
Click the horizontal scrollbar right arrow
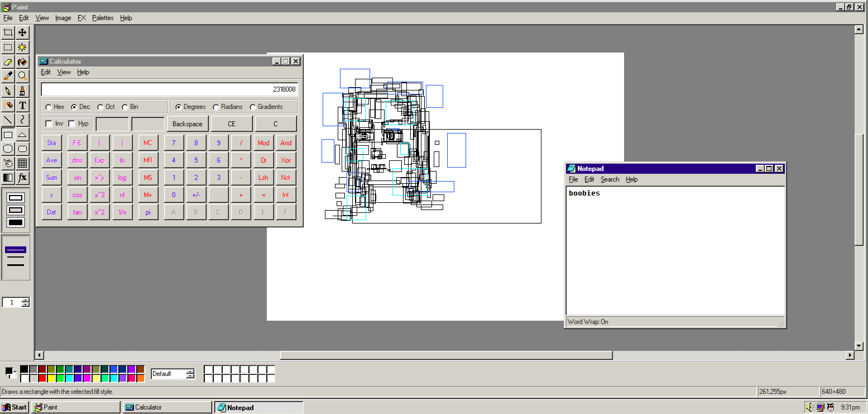point(851,355)
